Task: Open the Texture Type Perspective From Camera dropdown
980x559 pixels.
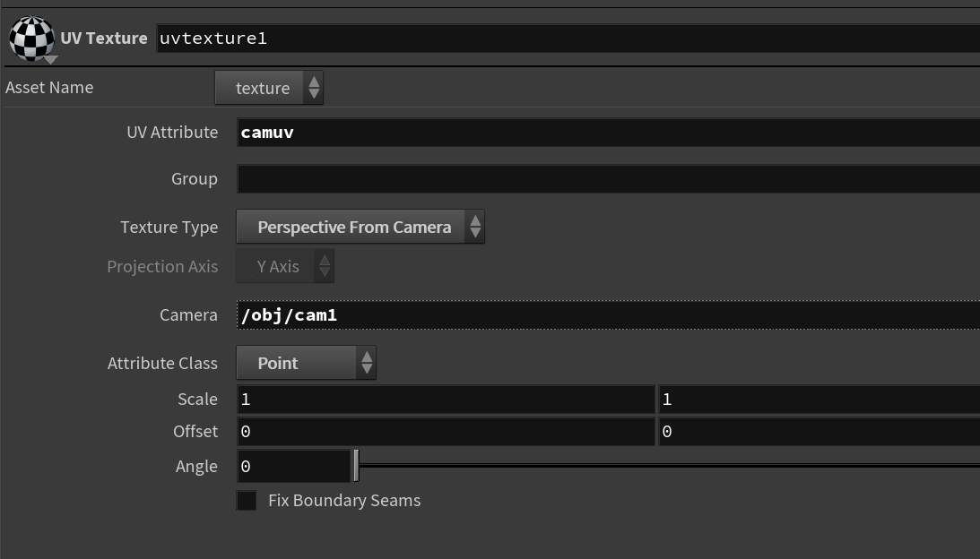Action: [x=360, y=227]
